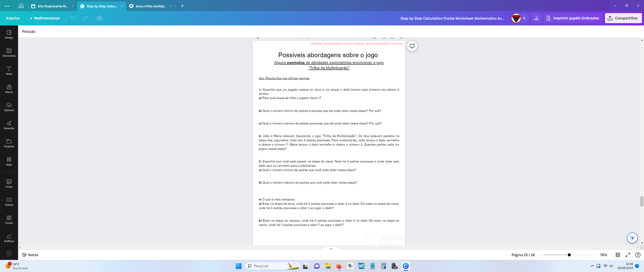Image resolution: width=644 pixels, height=272 pixels.
Task: Open the Texto tool panel
Action: point(9,71)
